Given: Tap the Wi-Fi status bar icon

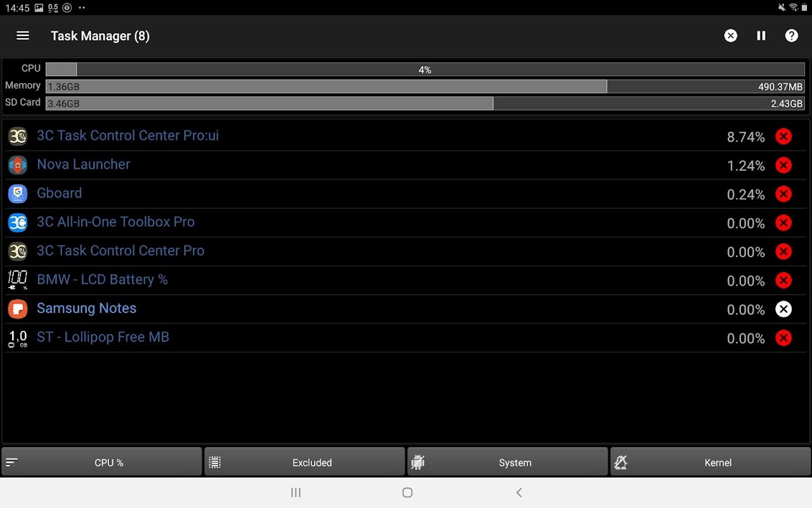Looking at the screenshot, I should 793,8.
